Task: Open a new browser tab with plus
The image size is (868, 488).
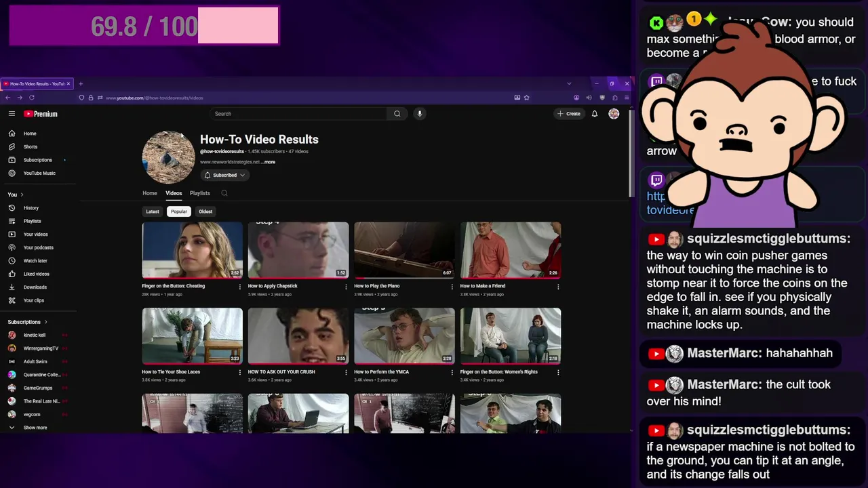Action: point(81,84)
